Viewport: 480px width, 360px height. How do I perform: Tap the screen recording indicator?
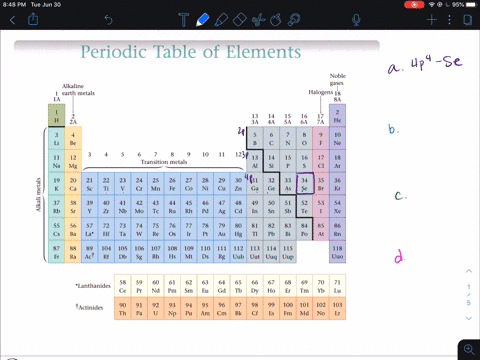coord(414,5)
